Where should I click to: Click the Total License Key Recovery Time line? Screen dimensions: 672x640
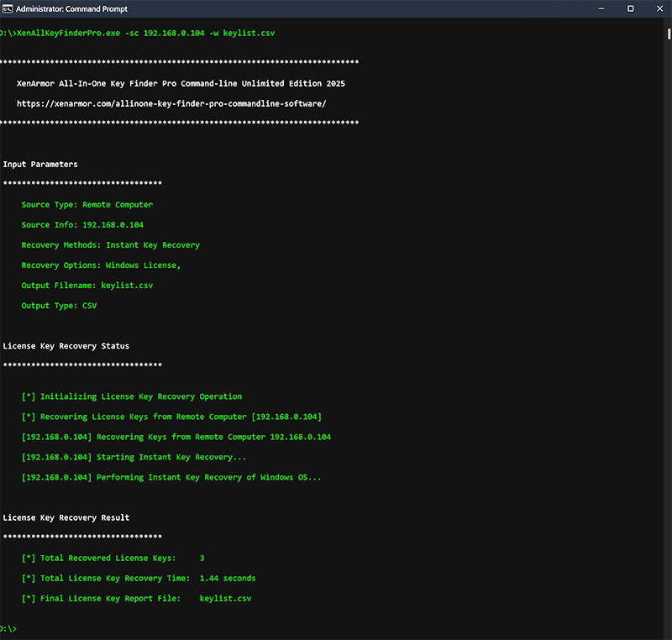click(x=139, y=579)
